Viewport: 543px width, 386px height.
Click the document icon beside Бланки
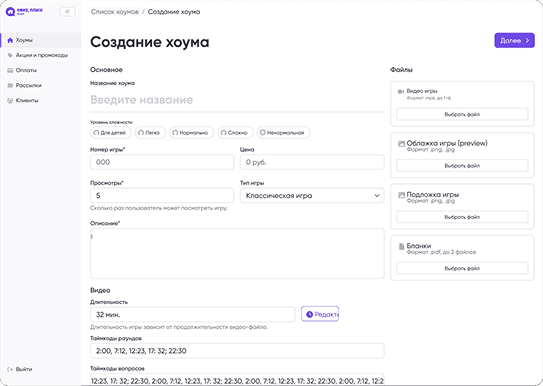coord(401,246)
